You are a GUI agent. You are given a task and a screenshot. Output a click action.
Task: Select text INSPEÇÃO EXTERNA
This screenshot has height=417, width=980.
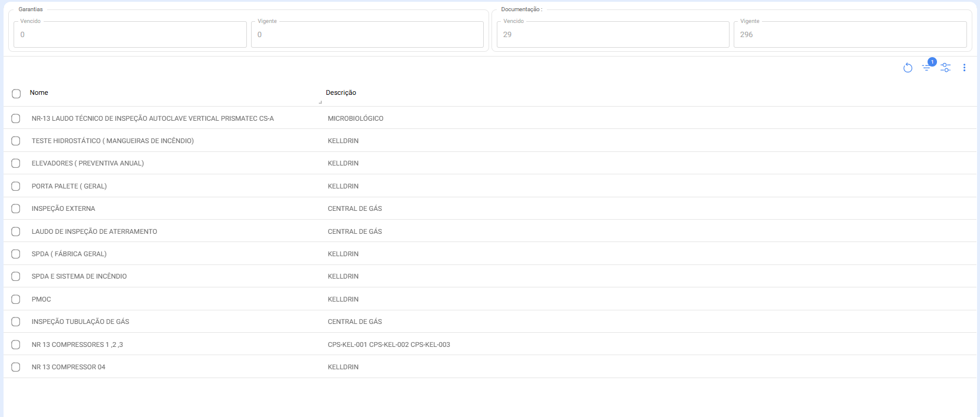click(63, 208)
